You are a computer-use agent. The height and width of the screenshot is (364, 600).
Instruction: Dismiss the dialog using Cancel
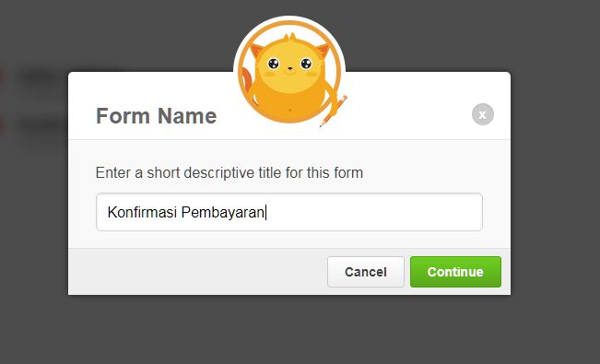(365, 272)
